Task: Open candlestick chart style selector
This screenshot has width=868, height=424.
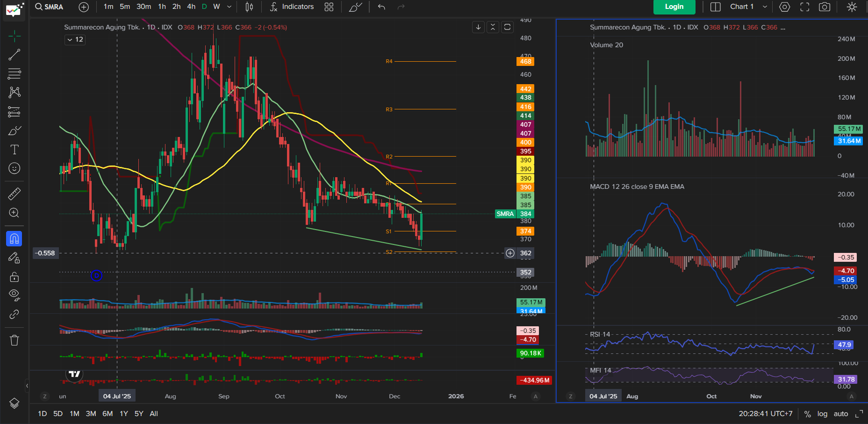Action: coord(249,7)
